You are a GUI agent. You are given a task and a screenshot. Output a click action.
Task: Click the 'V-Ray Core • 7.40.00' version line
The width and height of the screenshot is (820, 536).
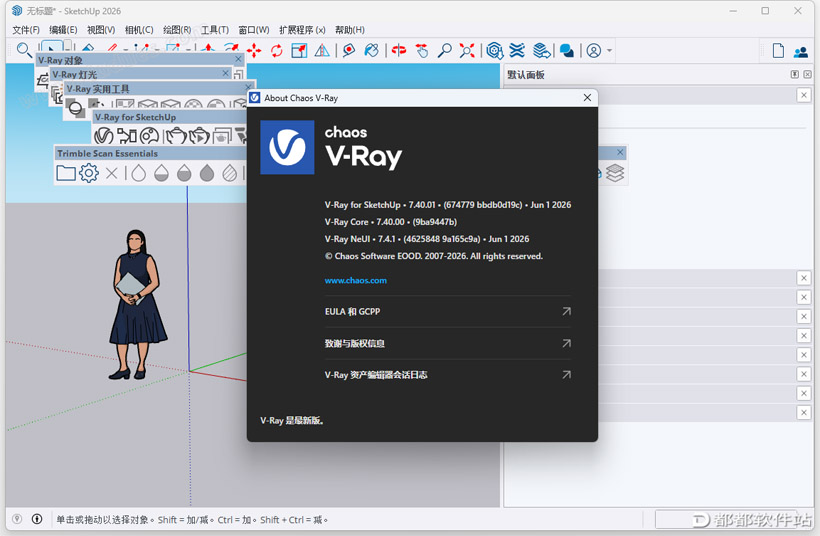click(x=391, y=222)
